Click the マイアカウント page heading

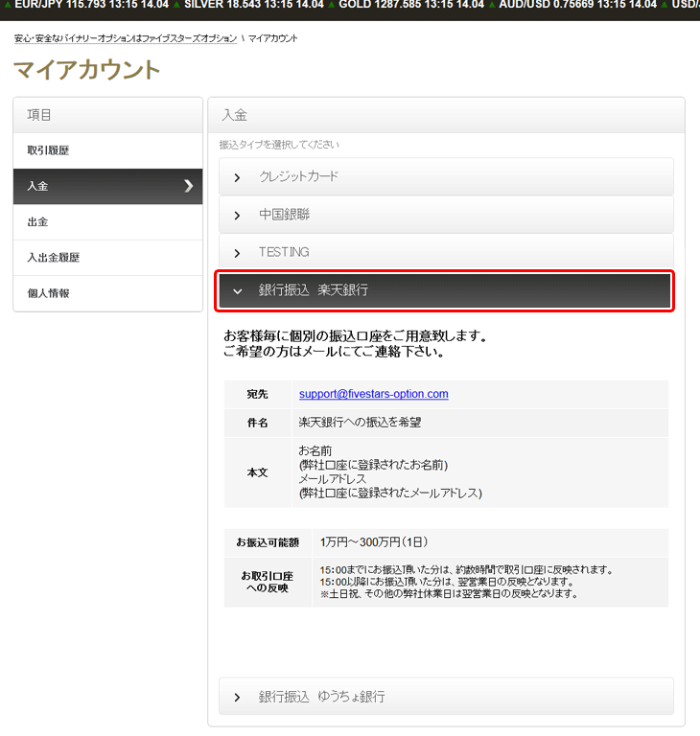[x=87, y=69]
